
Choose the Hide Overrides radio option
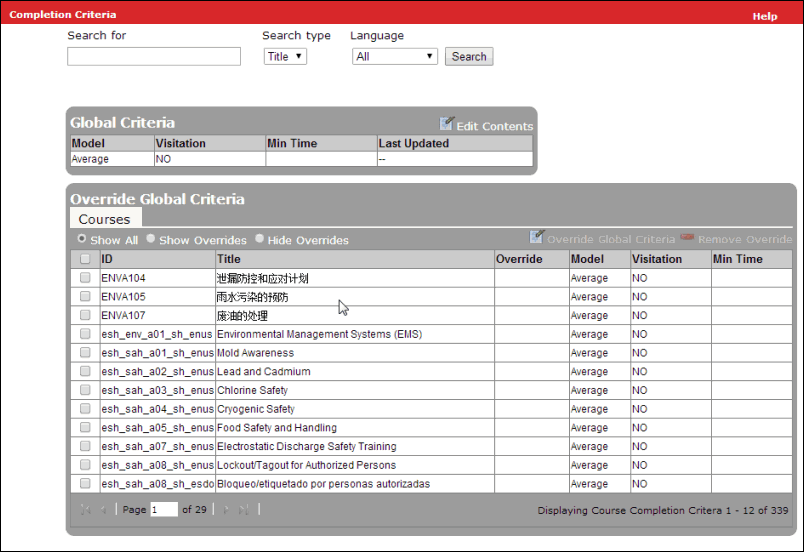point(260,239)
